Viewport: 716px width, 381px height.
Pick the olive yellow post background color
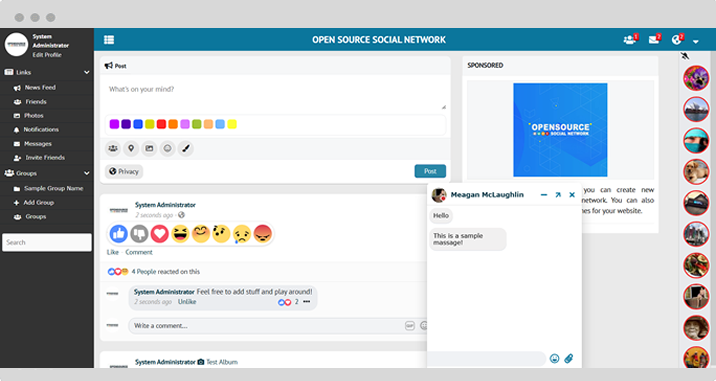coord(150,124)
